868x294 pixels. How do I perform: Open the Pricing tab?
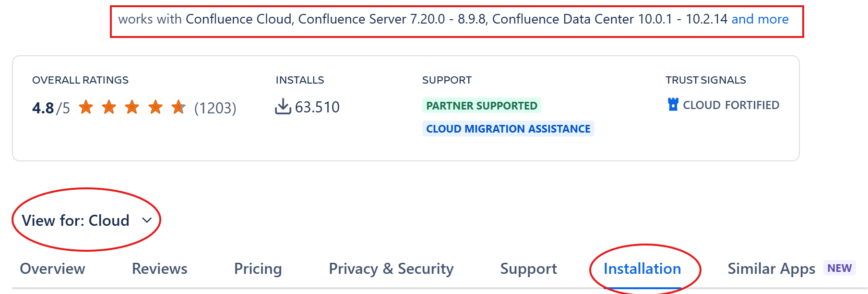pos(258,269)
